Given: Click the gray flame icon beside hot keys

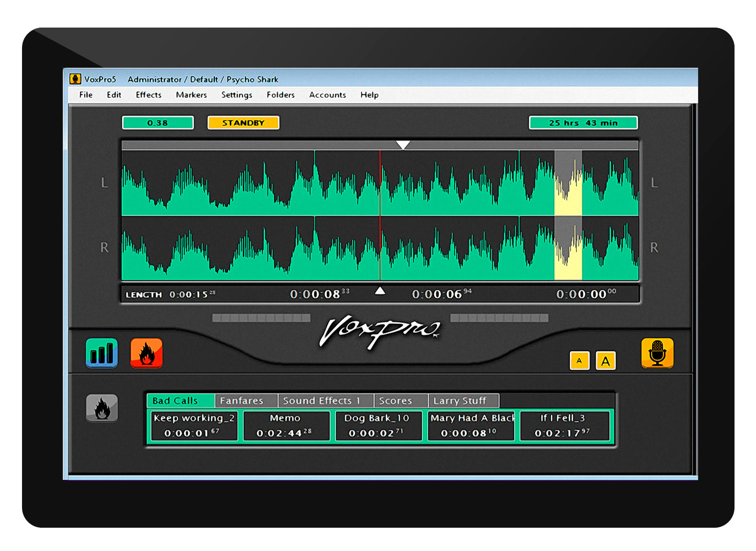Looking at the screenshot, I should [102, 408].
